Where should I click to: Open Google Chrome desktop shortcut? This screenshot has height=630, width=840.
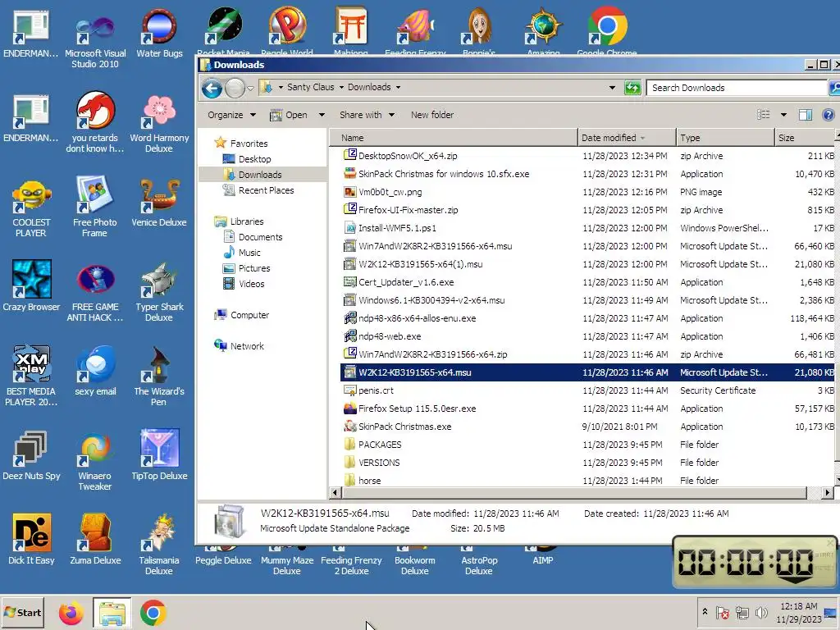point(607,30)
